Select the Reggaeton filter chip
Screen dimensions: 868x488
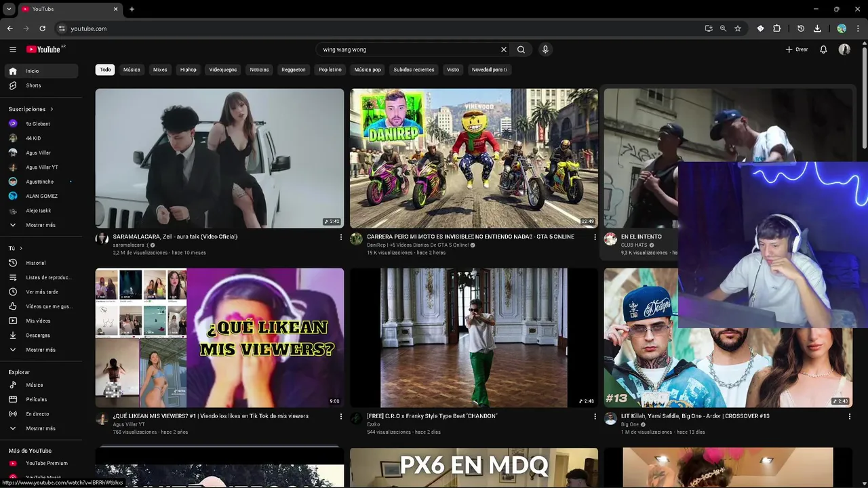[x=294, y=70]
